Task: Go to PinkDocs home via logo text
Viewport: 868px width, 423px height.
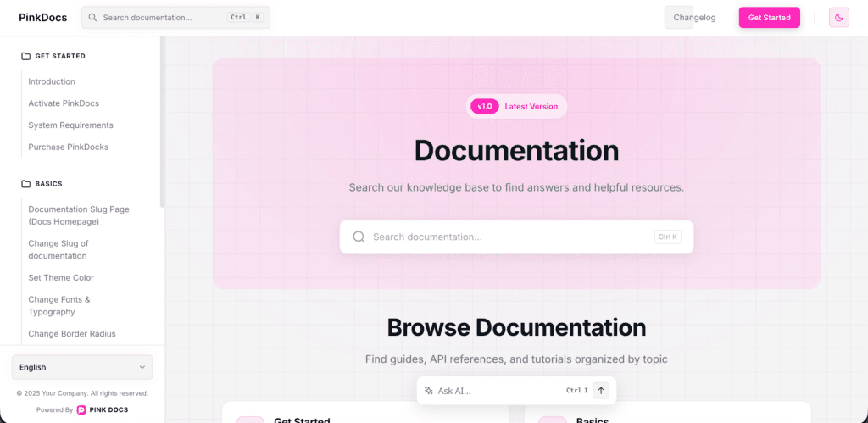Action: pos(42,18)
